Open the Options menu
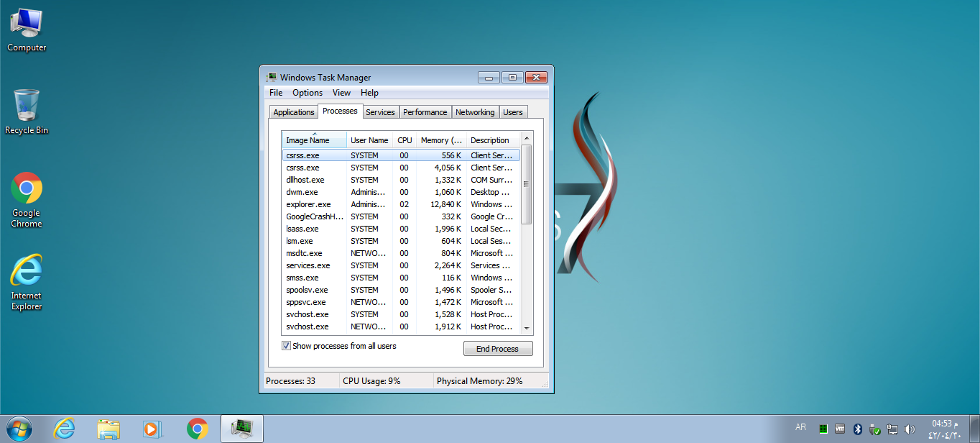 308,93
